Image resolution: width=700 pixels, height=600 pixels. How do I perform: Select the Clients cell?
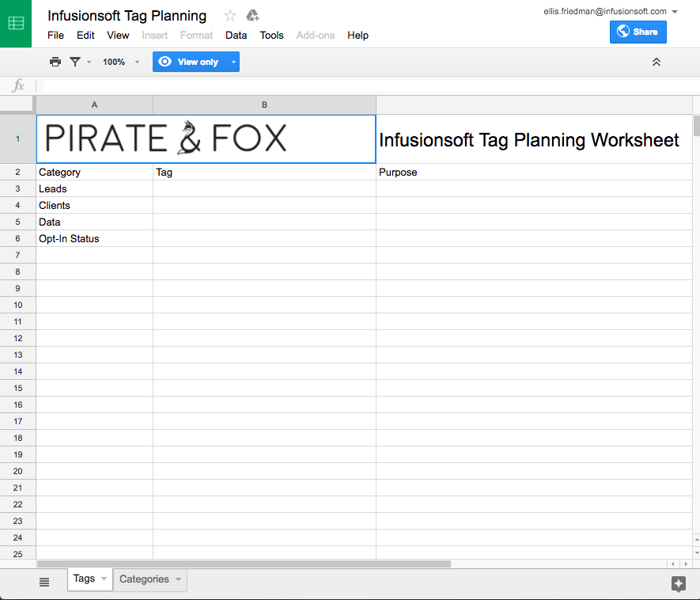click(95, 205)
